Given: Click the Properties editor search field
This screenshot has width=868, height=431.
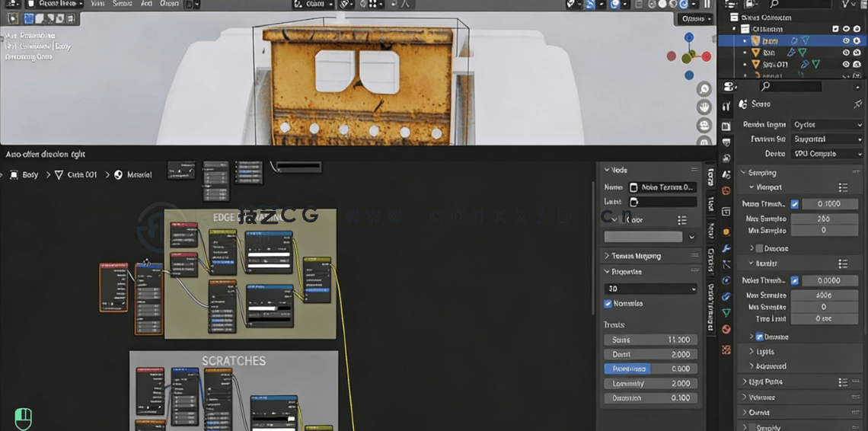Looking at the screenshot, I should click(x=790, y=86).
